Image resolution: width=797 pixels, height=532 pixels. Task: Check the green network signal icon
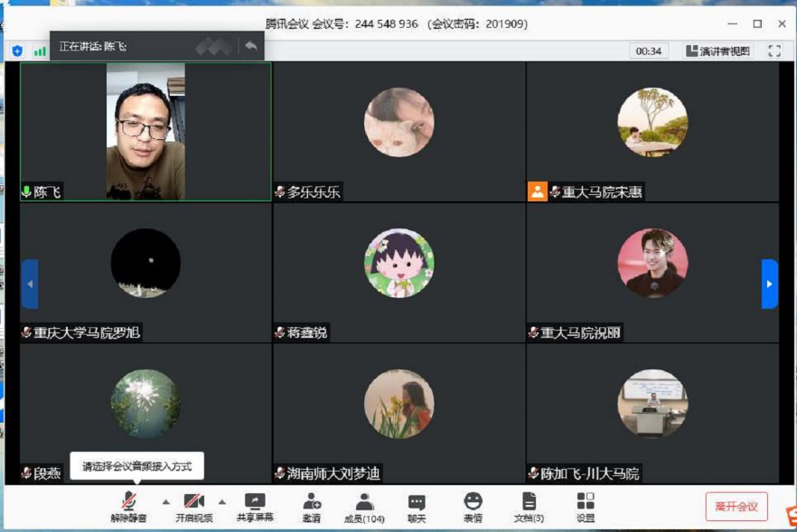click(40, 51)
